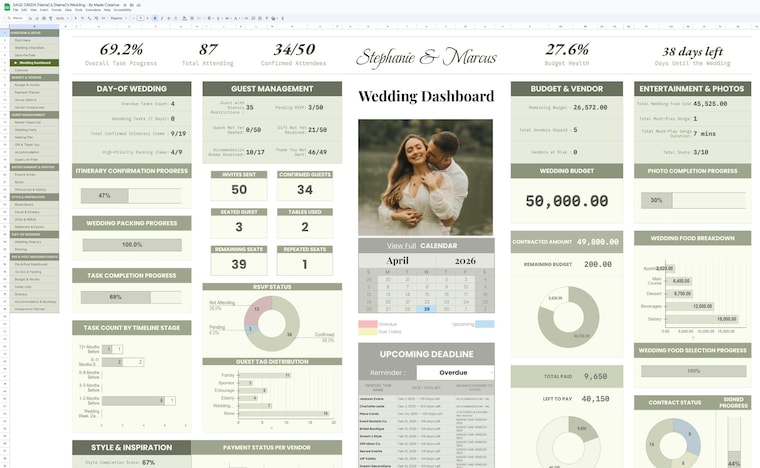Click the strikethrough formatting icon
The width and height of the screenshot is (760, 468).
pyautogui.click(x=169, y=18)
